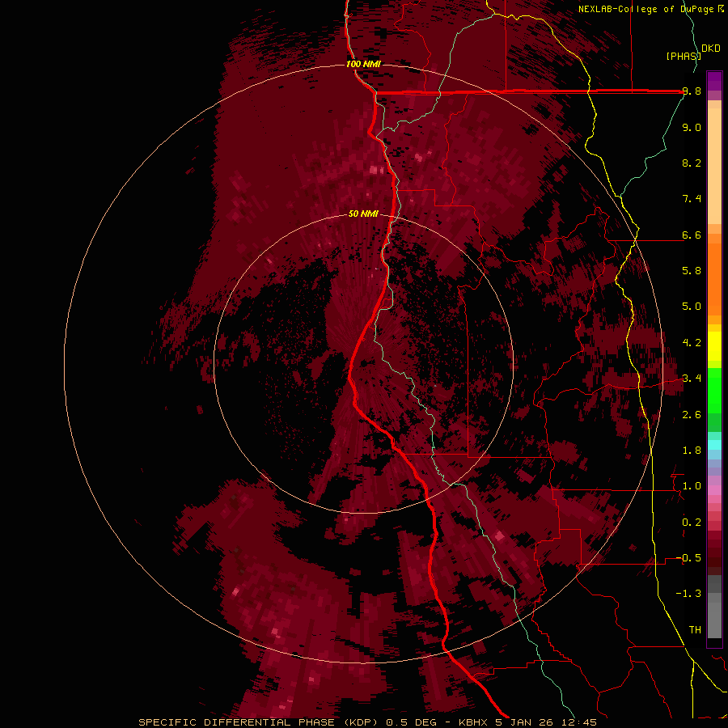Viewport: 728px width, 728px height.
Task: Click the DKD units label above the scale
Action: pyautogui.click(x=711, y=49)
